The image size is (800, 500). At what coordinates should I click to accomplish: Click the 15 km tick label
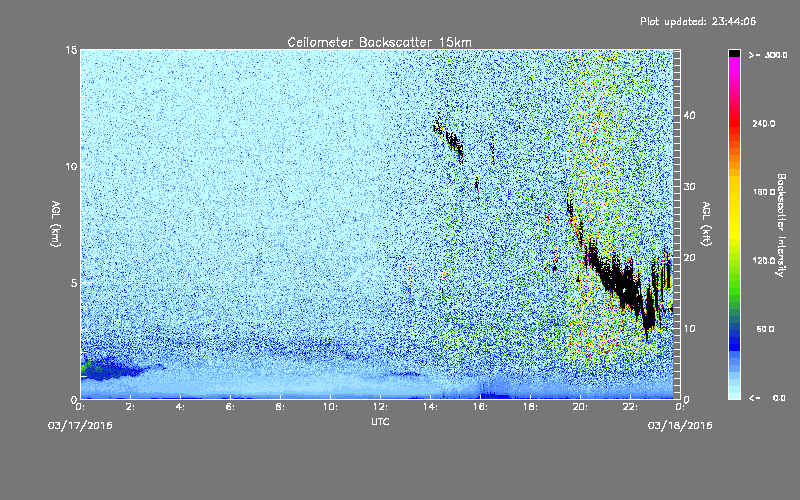71,50
